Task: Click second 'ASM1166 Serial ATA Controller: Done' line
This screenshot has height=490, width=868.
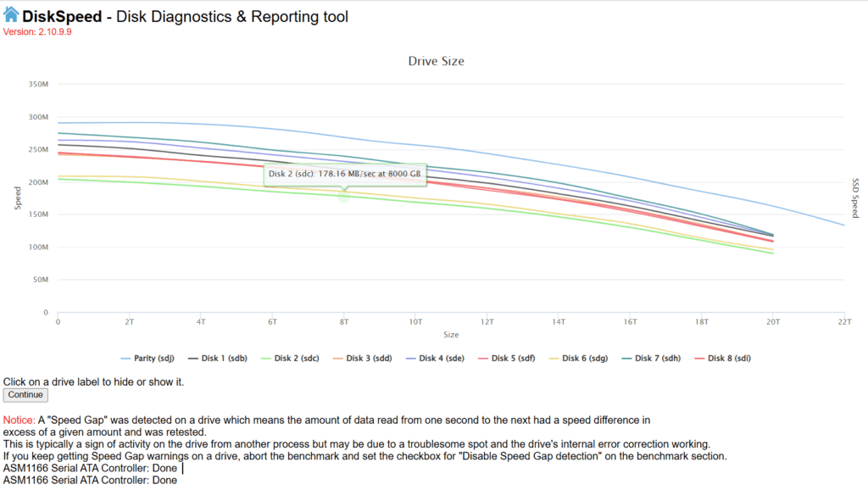Action: [90, 480]
